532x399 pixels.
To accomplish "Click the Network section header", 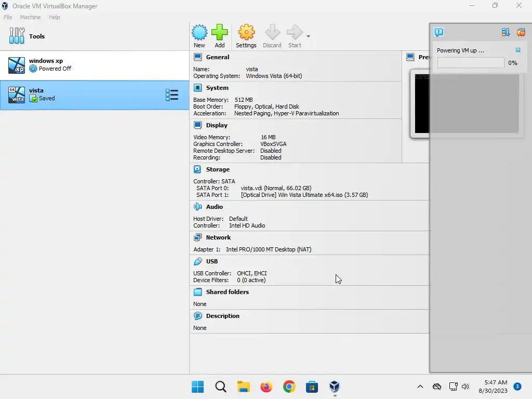I will (x=218, y=237).
